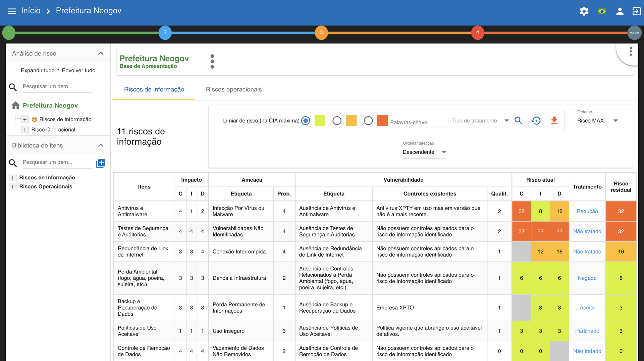Image resolution: width=644 pixels, height=361 pixels.
Task: Switch to Riscos operacionais tab
Action: 233,89
